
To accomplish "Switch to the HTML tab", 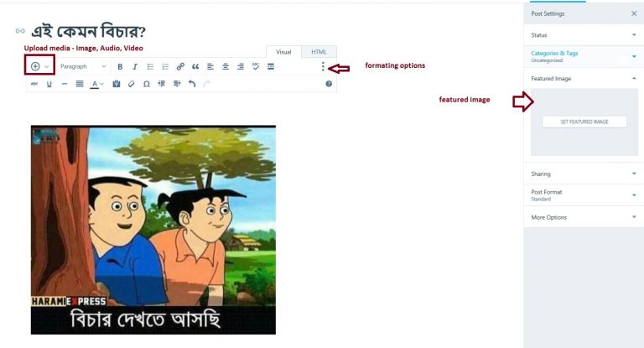I will pyautogui.click(x=319, y=52).
